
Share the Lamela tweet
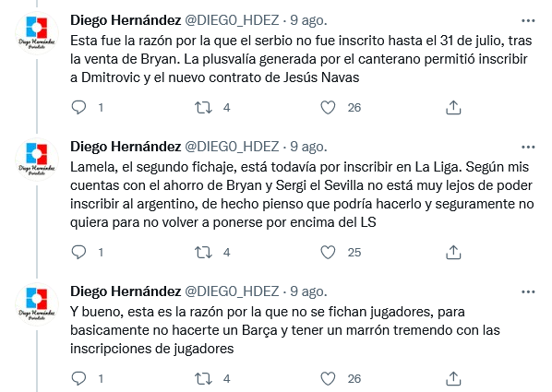click(x=453, y=253)
